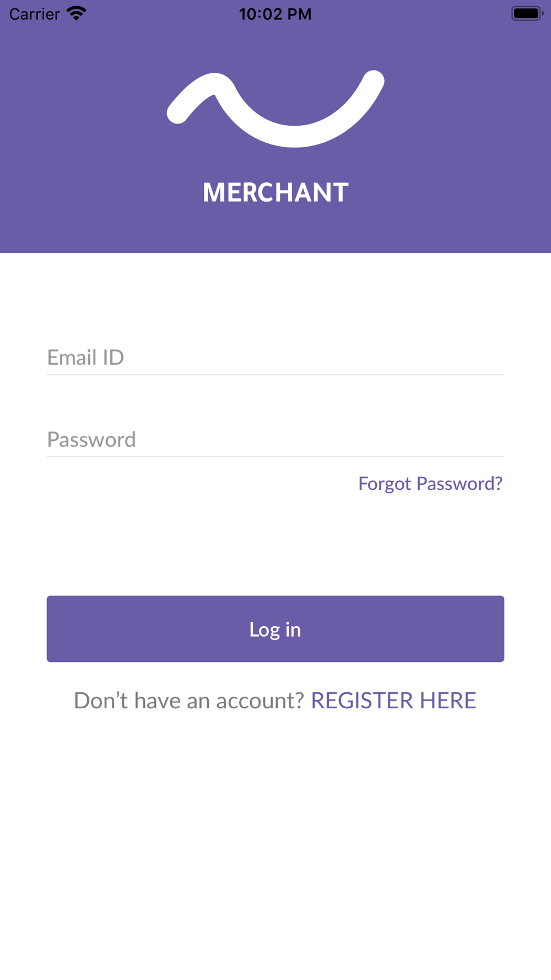551x980 pixels.
Task: Open the REGISTER HERE link
Action: click(393, 700)
